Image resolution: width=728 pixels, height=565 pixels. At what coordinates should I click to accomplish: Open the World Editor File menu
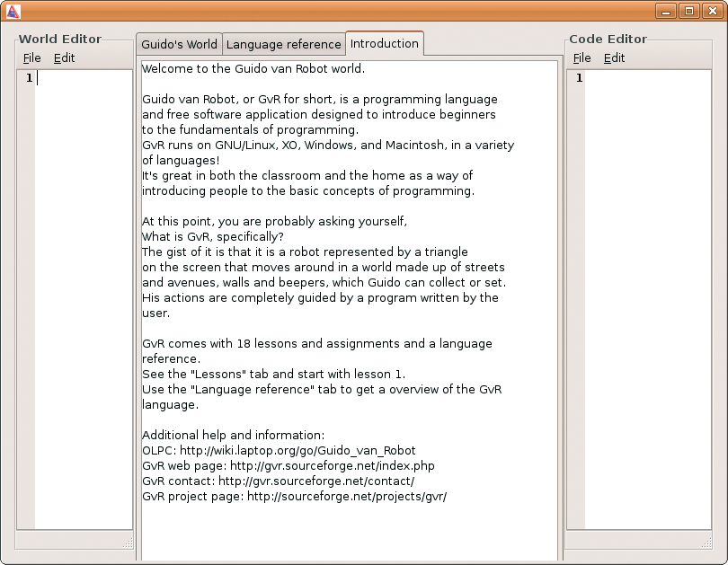32,58
